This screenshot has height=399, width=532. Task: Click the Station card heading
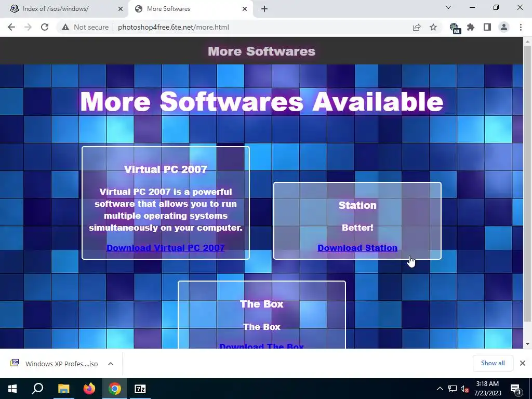[x=357, y=205]
